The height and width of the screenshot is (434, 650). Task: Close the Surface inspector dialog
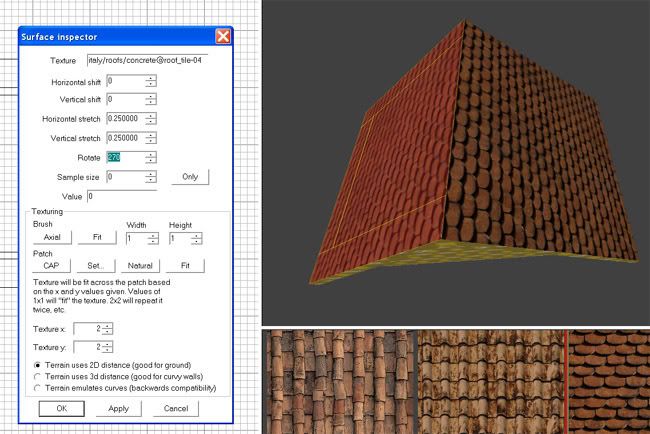(x=223, y=36)
